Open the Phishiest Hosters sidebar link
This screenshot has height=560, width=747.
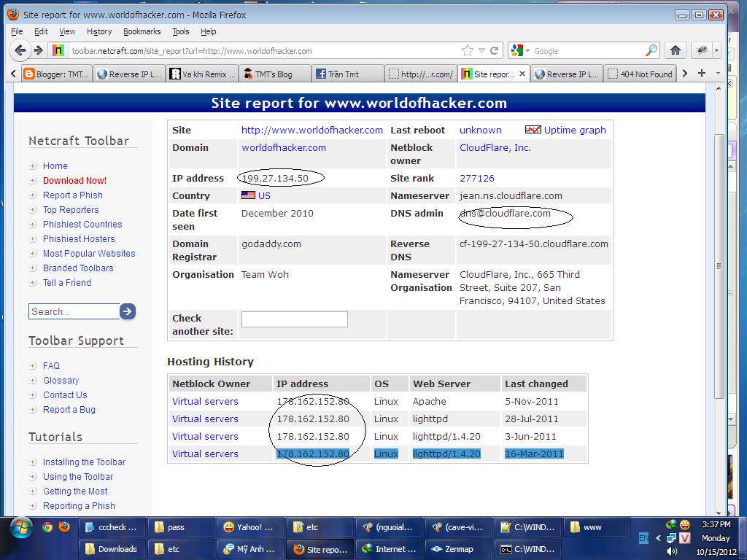79,239
